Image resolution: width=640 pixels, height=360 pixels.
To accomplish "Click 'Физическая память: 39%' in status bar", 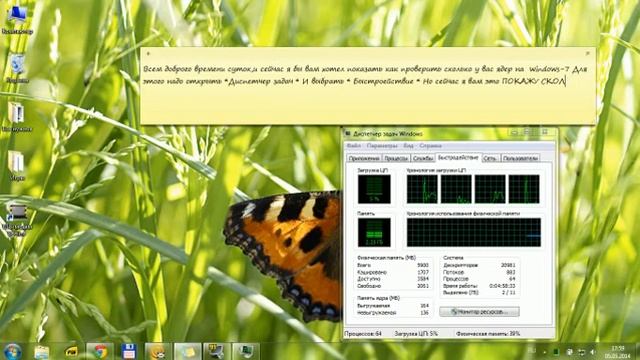I will tap(488, 333).
